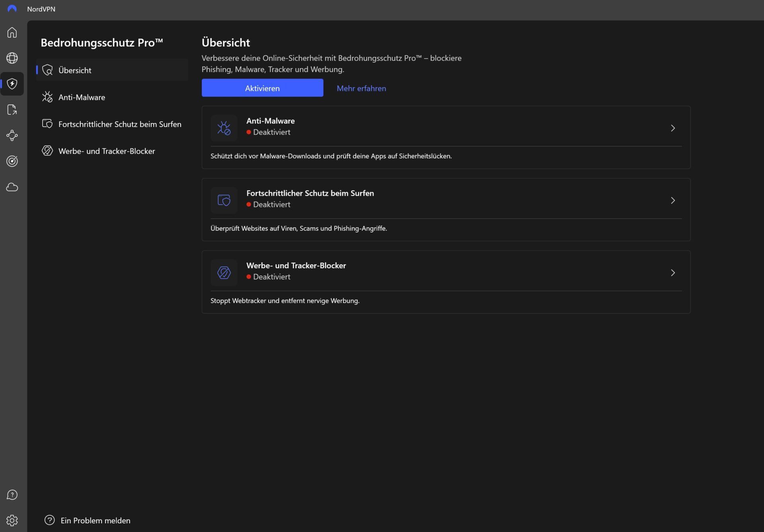Viewport: 764px width, 532px height.
Task: Click Fortschrittlicher Schutz beim Surfen card title
Action: pos(310,193)
